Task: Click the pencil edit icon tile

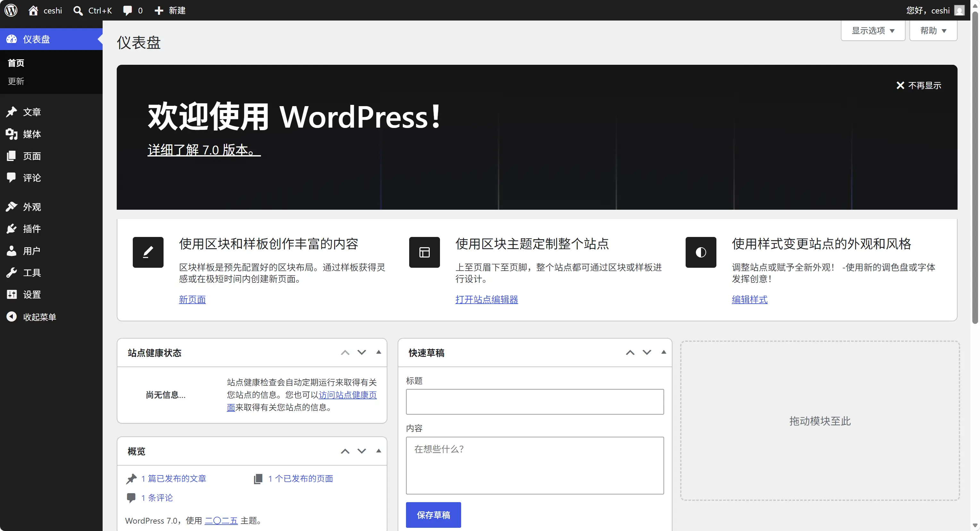Action: point(148,252)
